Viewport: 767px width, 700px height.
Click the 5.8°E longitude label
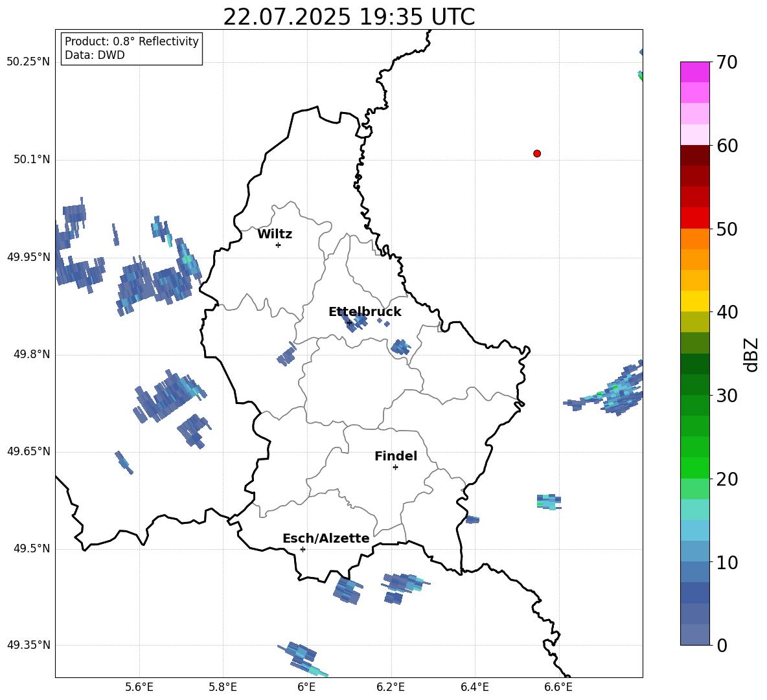coord(223,687)
